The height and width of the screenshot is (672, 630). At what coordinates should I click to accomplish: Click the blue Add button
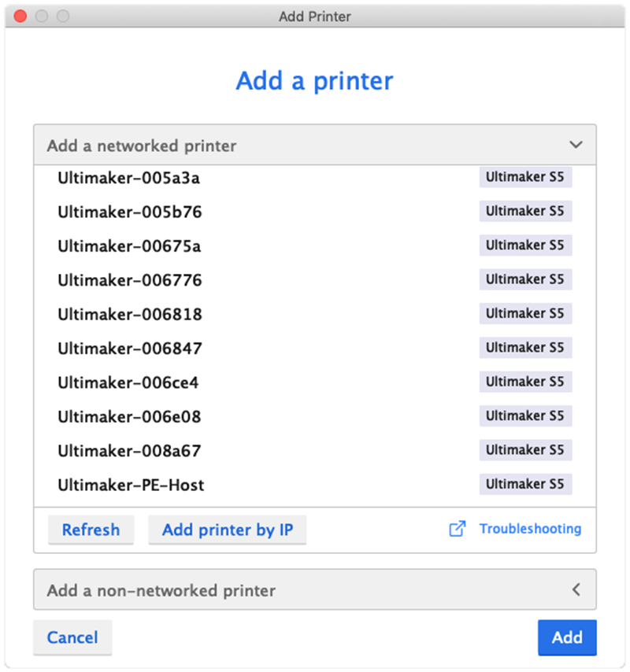pyautogui.click(x=566, y=637)
